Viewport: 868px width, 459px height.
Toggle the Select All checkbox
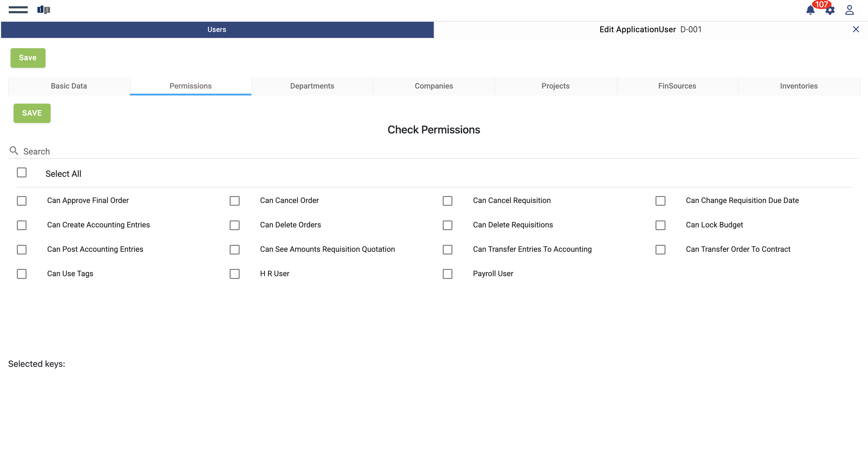[22, 173]
